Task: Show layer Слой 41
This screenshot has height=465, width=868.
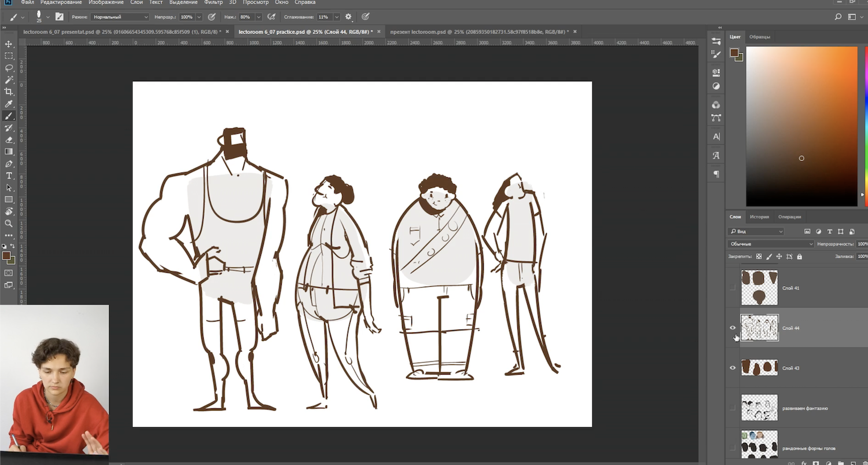Action: coord(733,288)
